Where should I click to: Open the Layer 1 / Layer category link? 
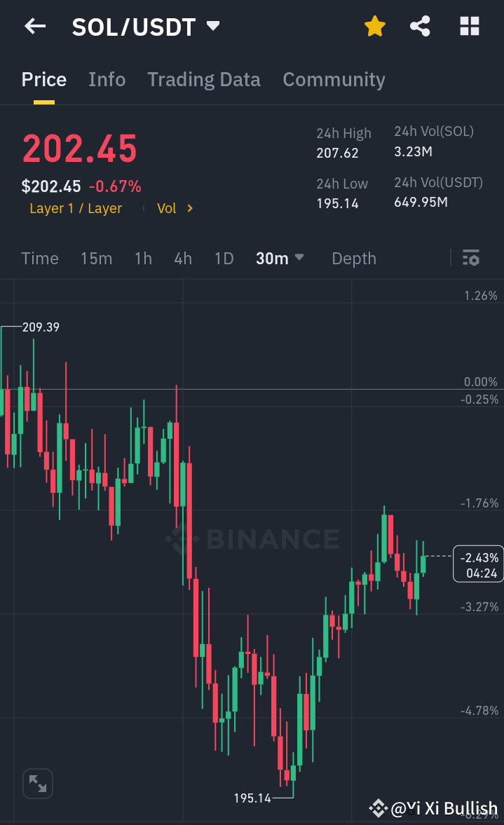[76, 208]
